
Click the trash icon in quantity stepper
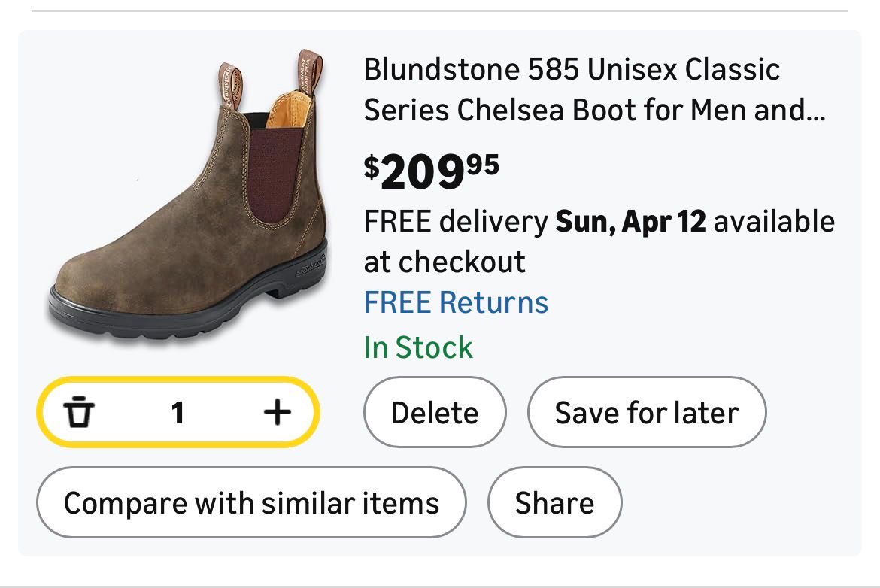tap(79, 412)
